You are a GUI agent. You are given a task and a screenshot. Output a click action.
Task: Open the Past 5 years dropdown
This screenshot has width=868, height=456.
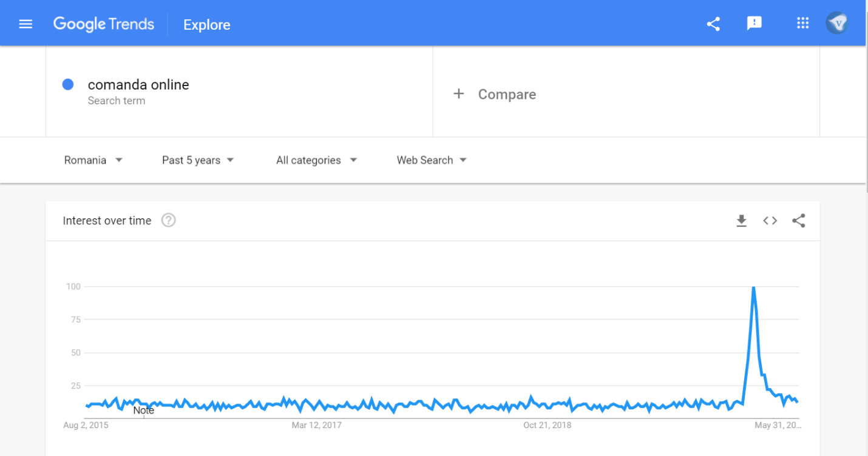pos(198,160)
